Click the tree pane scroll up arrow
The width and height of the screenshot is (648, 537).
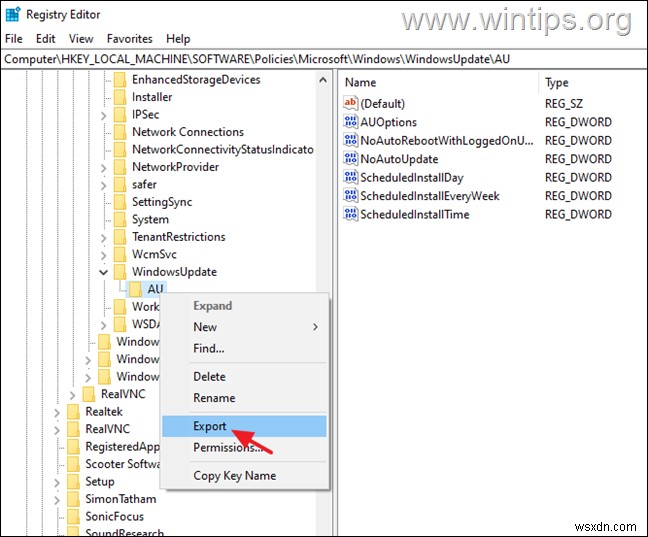coord(323,80)
